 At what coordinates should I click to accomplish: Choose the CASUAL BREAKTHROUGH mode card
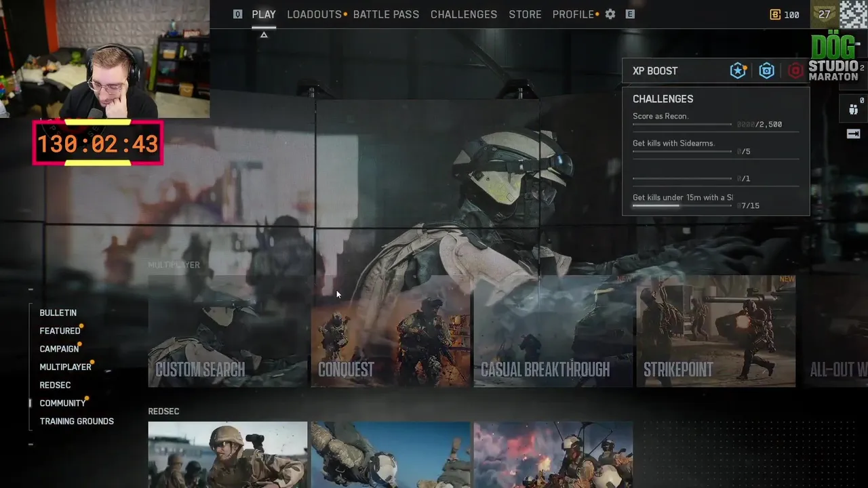(553, 331)
